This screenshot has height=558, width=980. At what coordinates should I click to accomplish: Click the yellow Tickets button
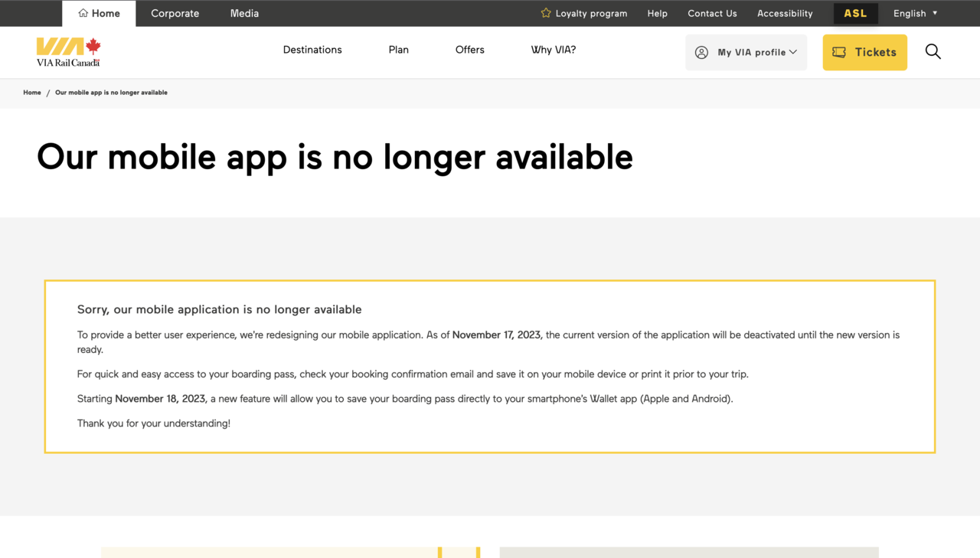(x=865, y=52)
